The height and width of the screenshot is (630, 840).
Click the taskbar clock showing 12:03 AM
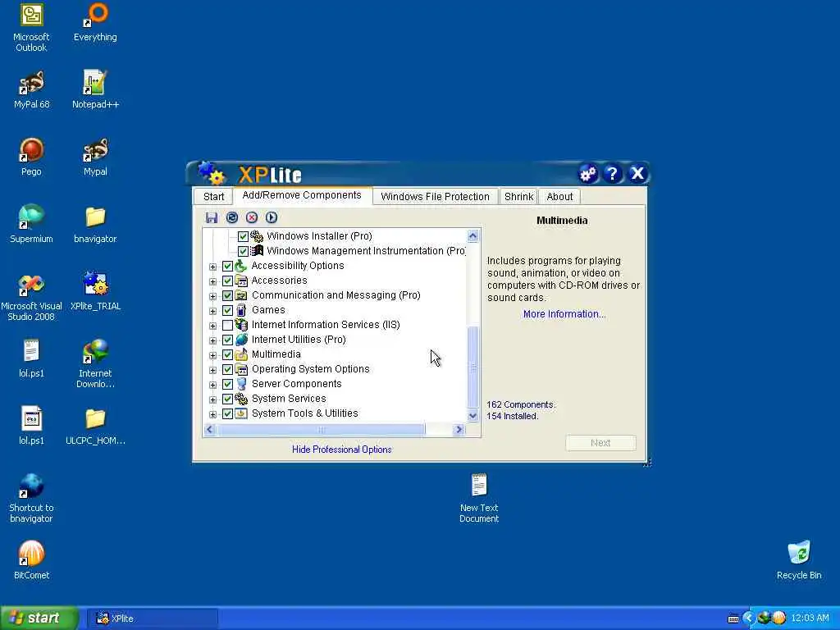click(x=810, y=619)
